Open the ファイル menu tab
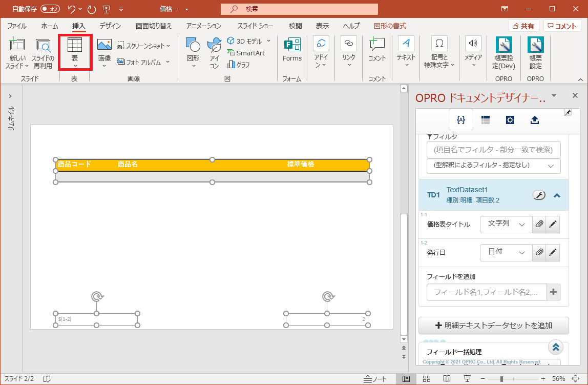 pyautogui.click(x=17, y=26)
